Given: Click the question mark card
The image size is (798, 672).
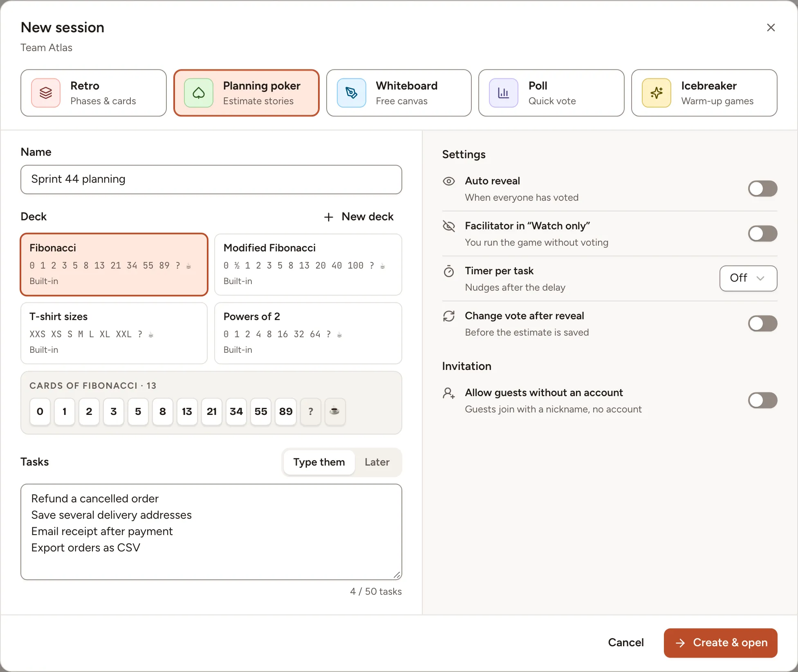Looking at the screenshot, I should pyautogui.click(x=311, y=412).
